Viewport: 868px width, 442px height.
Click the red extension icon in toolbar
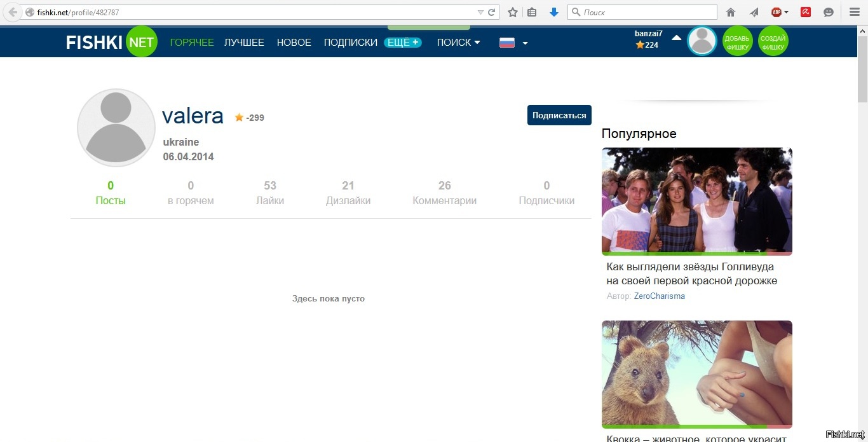point(806,12)
